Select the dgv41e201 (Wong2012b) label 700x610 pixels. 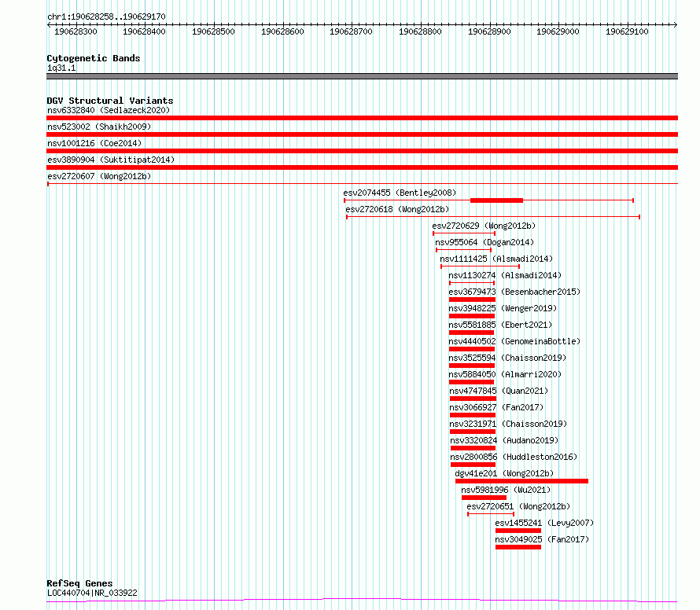(504, 473)
